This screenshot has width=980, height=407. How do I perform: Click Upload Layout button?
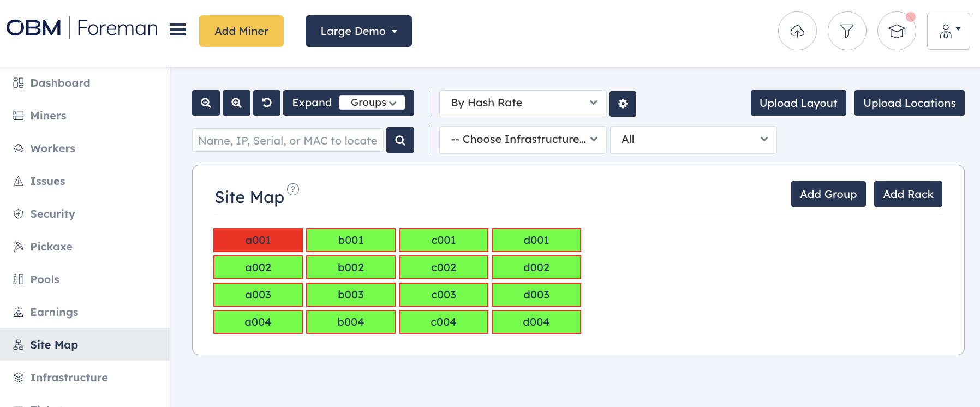(x=798, y=103)
